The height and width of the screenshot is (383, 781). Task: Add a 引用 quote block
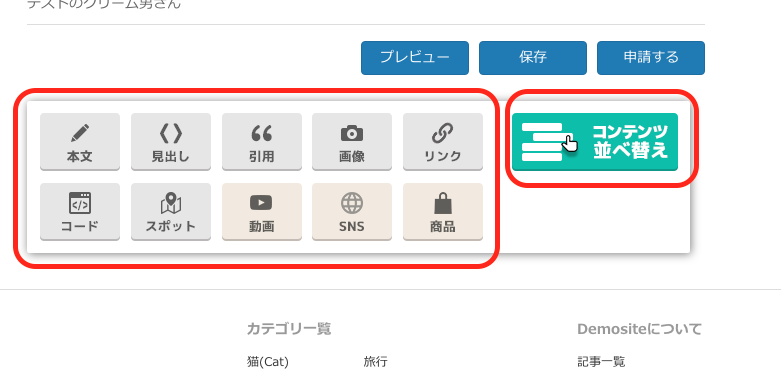coord(262,141)
